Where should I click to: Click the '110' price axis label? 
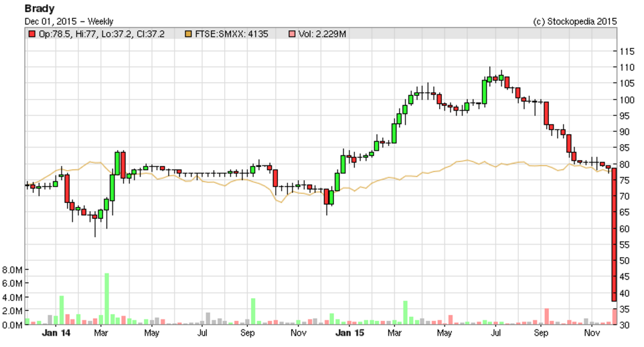[x=627, y=68]
